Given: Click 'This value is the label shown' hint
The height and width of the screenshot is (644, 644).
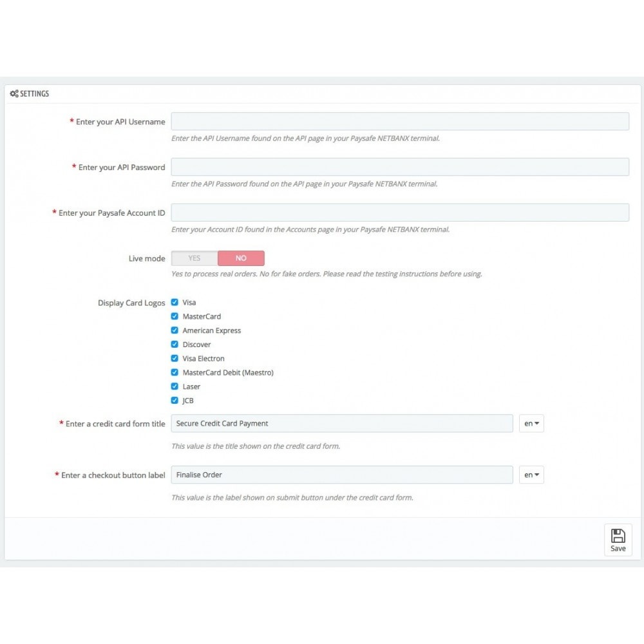Looking at the screenshot, I should pyautogui.click(x=292, y=497).
